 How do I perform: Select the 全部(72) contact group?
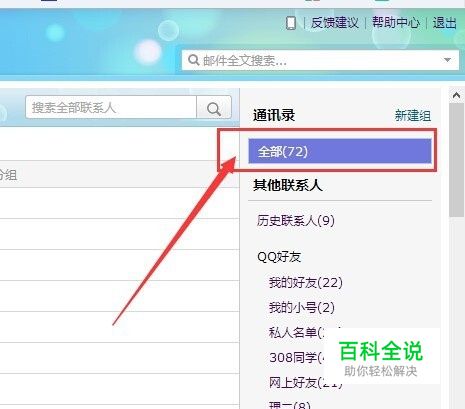(x=340, y=151)
